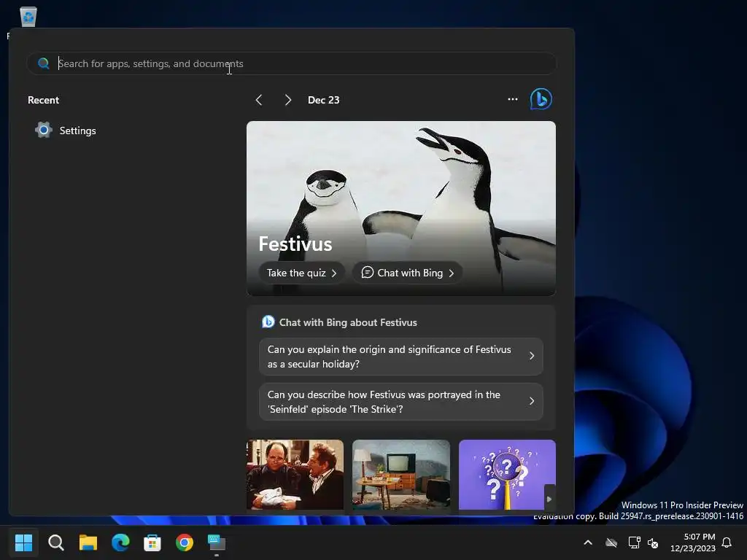
Task: Click in the search apps input field
Action: tap(292, 63)
